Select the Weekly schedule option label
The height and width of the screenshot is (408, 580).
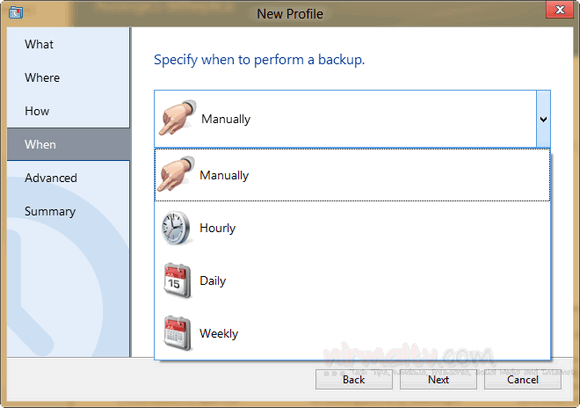[x=219, y=333]
